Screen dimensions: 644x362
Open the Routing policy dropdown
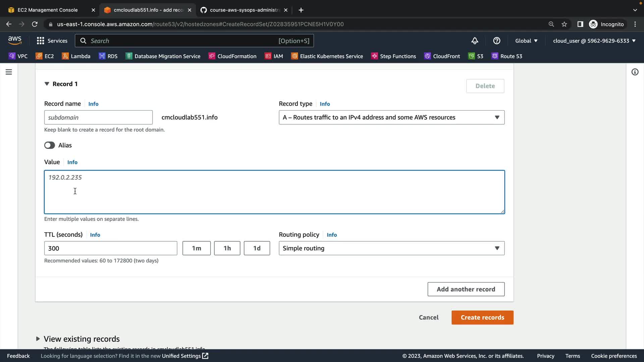(x=391, y=248)
